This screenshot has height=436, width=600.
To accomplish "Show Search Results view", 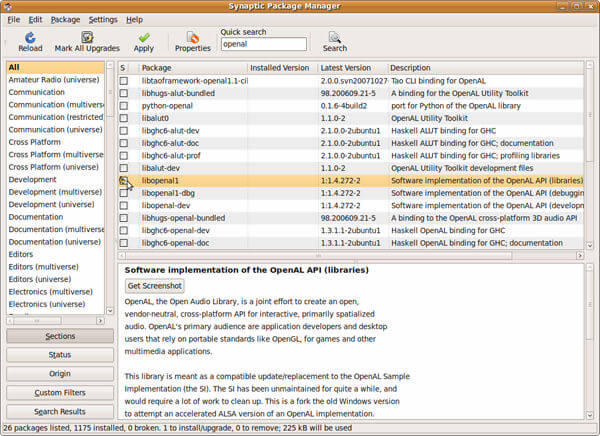I will click(60, 411).
